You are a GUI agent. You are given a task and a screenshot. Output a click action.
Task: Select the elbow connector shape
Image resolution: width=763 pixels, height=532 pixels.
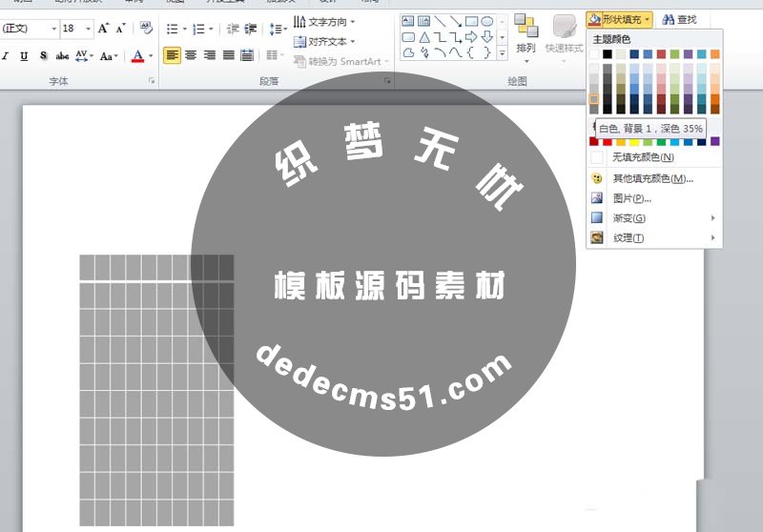pyautogui.click(x=440, y=37)
